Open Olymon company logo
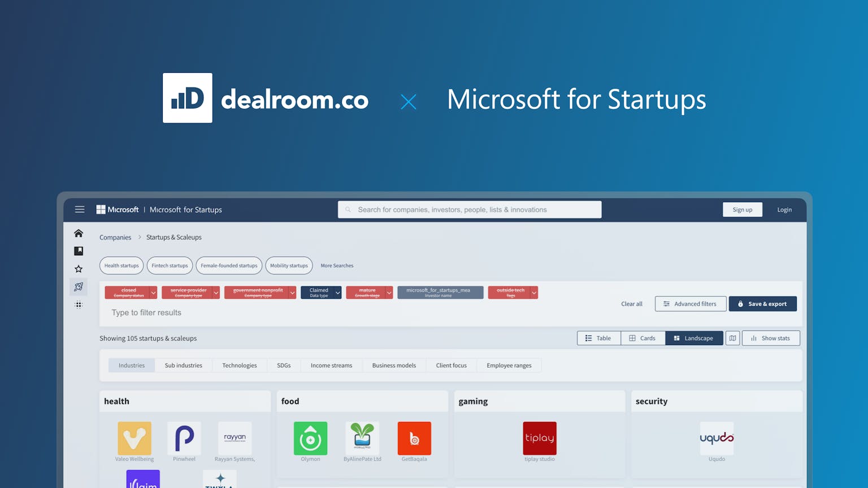This screenshot has width=868, height=488. click(310, 438)
